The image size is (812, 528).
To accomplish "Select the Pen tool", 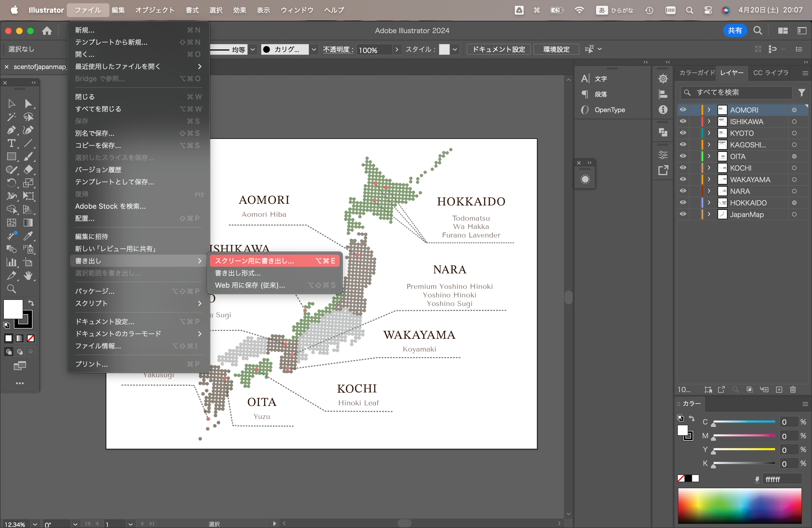I will [x=11, y=130].
